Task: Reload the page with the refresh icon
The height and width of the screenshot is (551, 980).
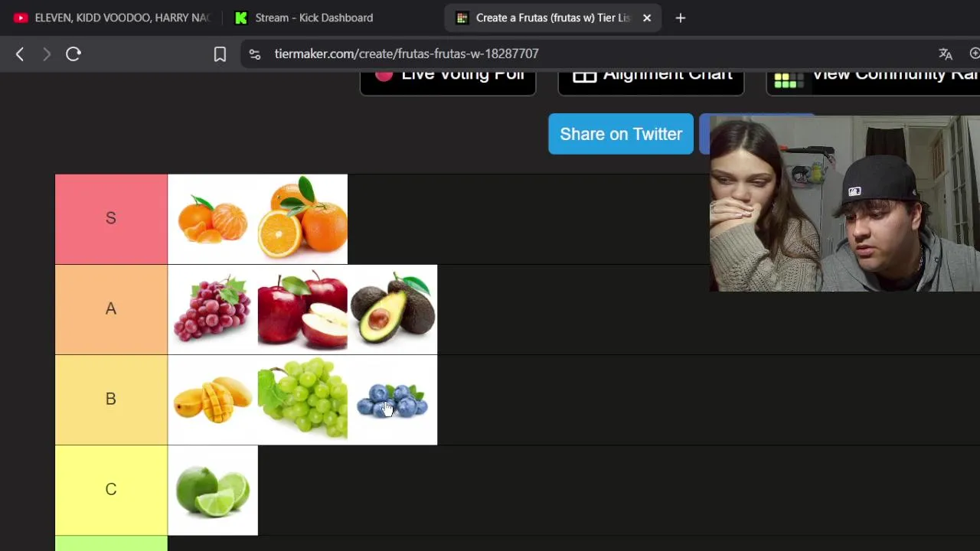Action: click(x=73, y=54)
